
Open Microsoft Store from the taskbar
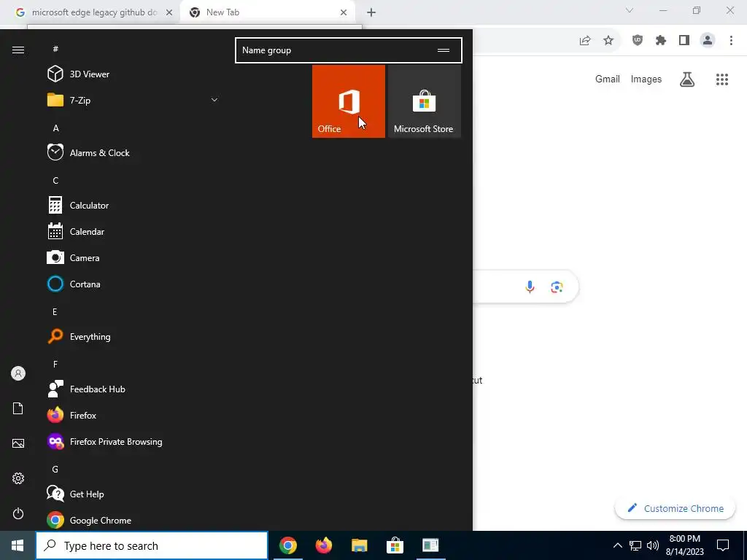point(395,545)
